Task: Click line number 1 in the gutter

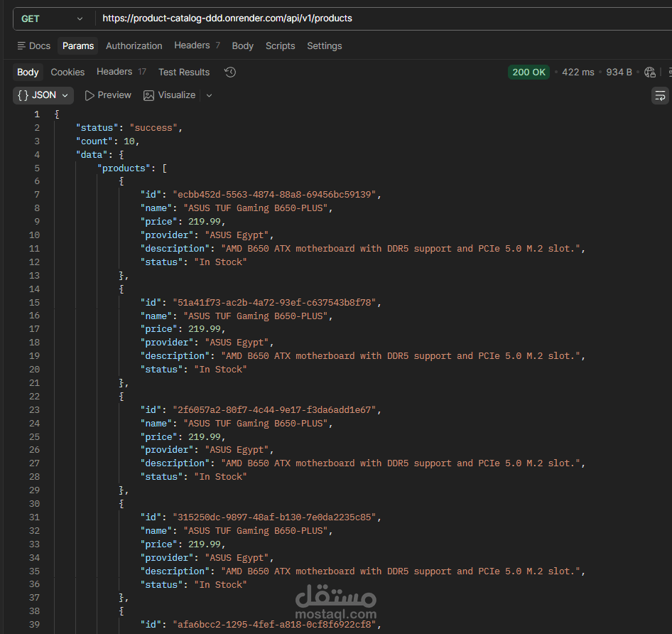Action: coord(37,114)
